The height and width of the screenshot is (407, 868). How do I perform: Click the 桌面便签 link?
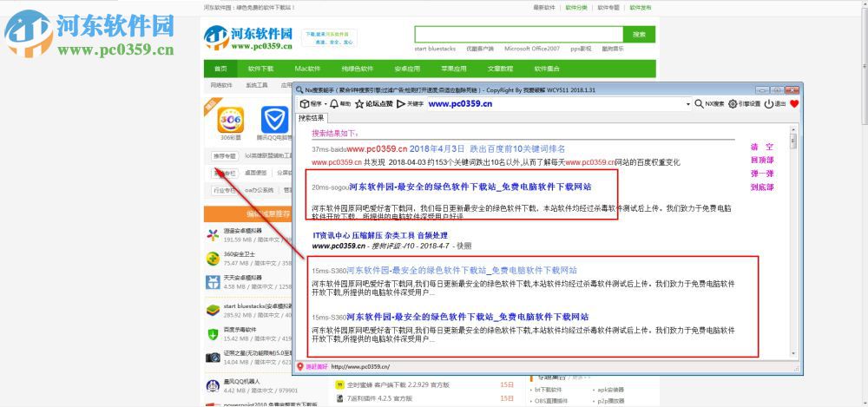[x=256, y=174]
